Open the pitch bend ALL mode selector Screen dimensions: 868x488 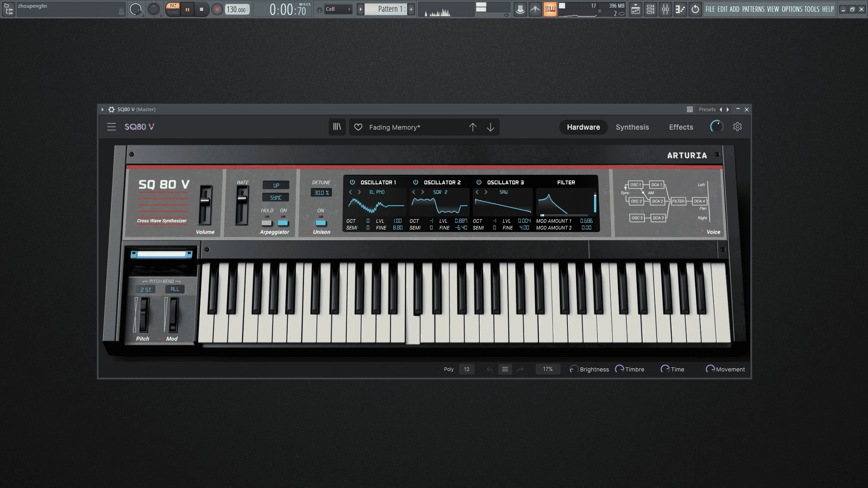[x=175, y=289]
